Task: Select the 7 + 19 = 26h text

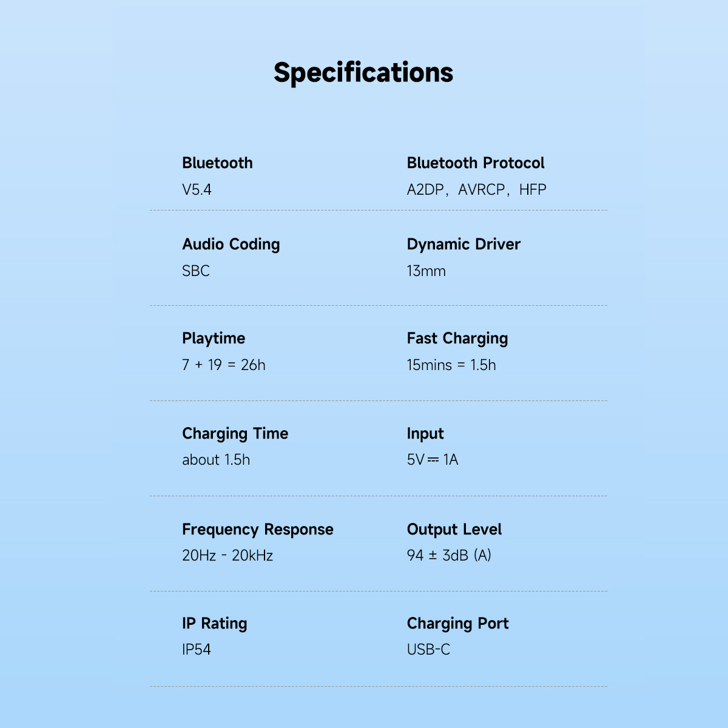Action: tap(223, 365)
